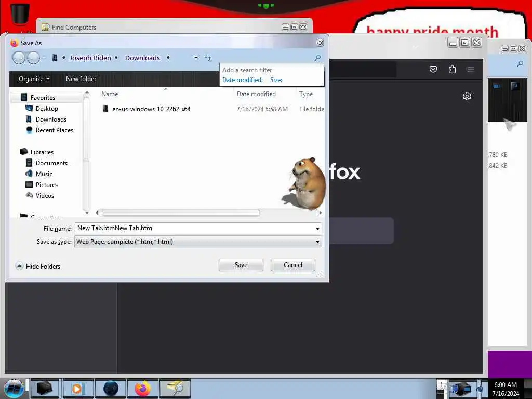Switch to Firefox from the taskbar

coord(143,389)
